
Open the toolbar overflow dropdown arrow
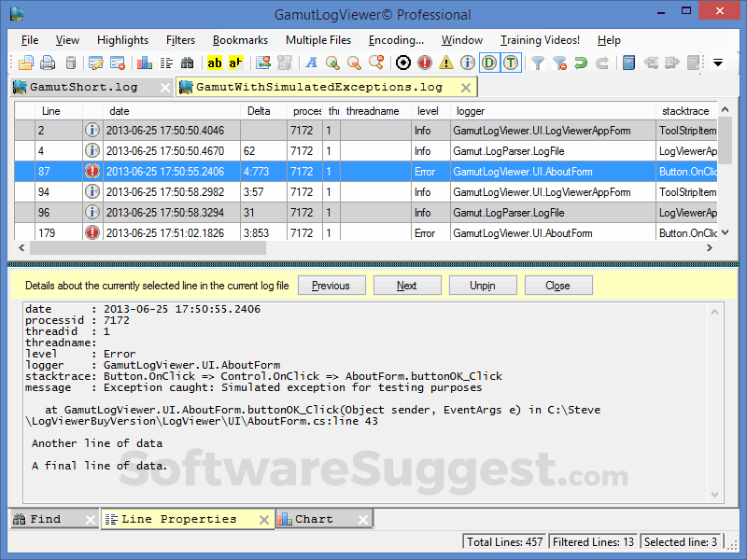point(717,63)
